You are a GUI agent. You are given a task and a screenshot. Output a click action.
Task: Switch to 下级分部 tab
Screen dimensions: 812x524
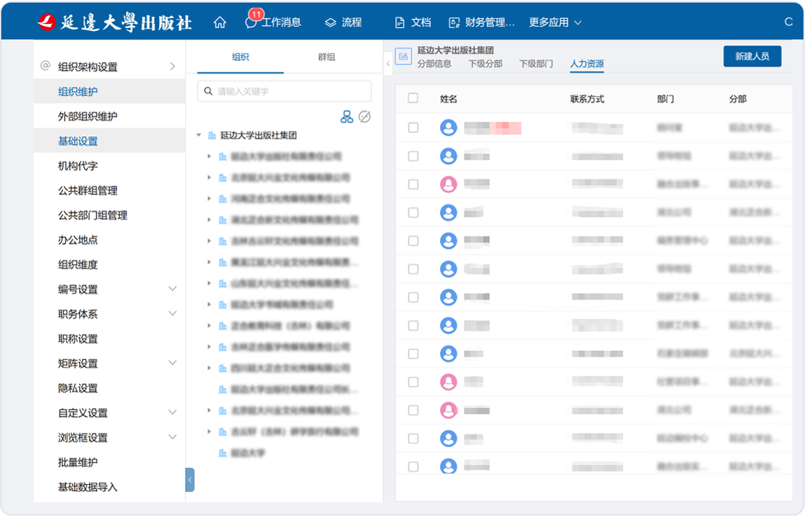486,64
